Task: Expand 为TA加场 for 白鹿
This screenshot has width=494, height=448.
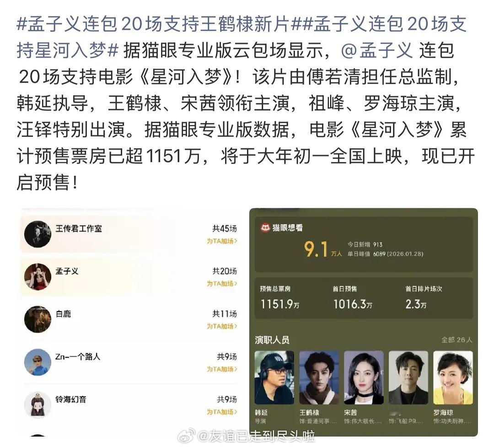Action: 222,326
